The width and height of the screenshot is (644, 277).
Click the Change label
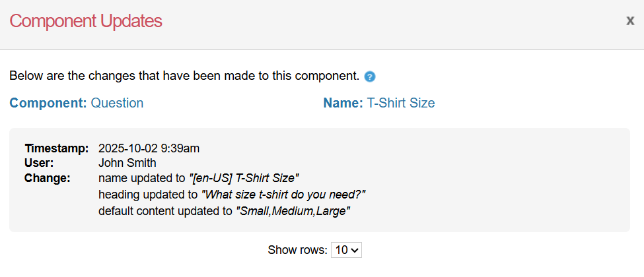(47, 178)
